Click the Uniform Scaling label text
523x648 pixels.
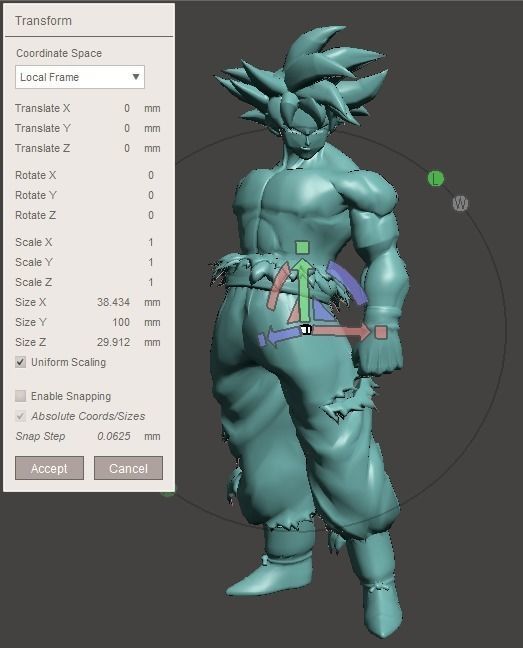coord(69,362)
